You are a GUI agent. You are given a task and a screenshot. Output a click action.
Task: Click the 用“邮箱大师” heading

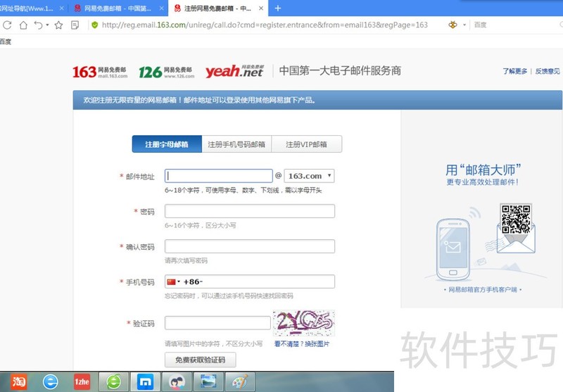click(x=483, y=170)
